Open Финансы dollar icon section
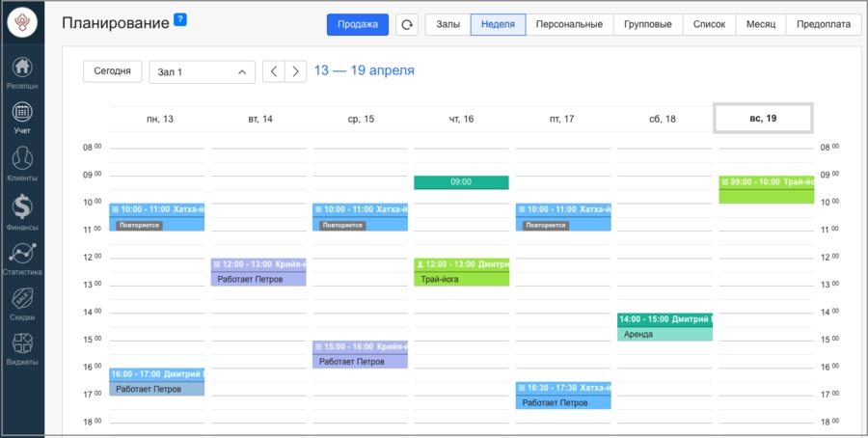 point(22,212)
